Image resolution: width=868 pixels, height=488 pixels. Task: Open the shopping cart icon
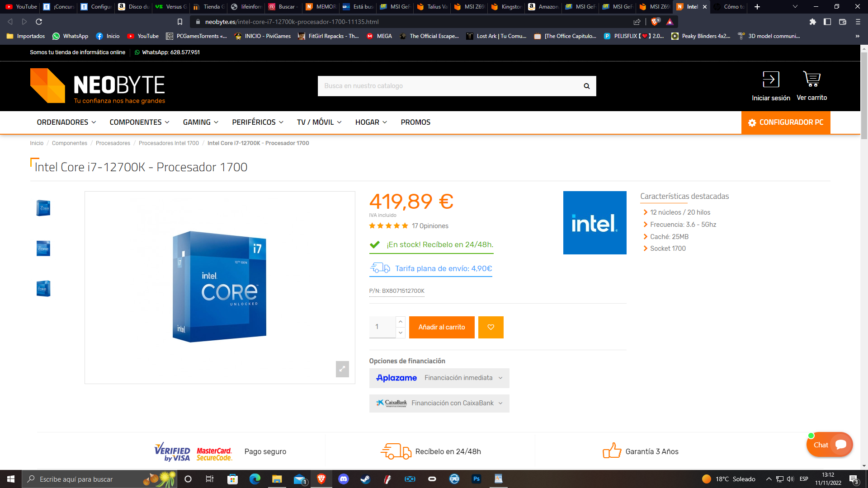tap(811, 80)
